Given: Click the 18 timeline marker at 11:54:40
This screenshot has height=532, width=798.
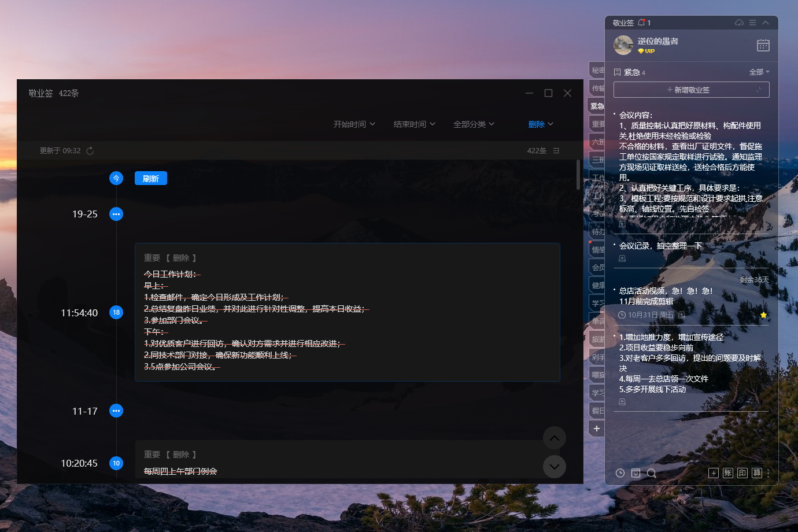Looking at the screenshot, I should (116, 312).
